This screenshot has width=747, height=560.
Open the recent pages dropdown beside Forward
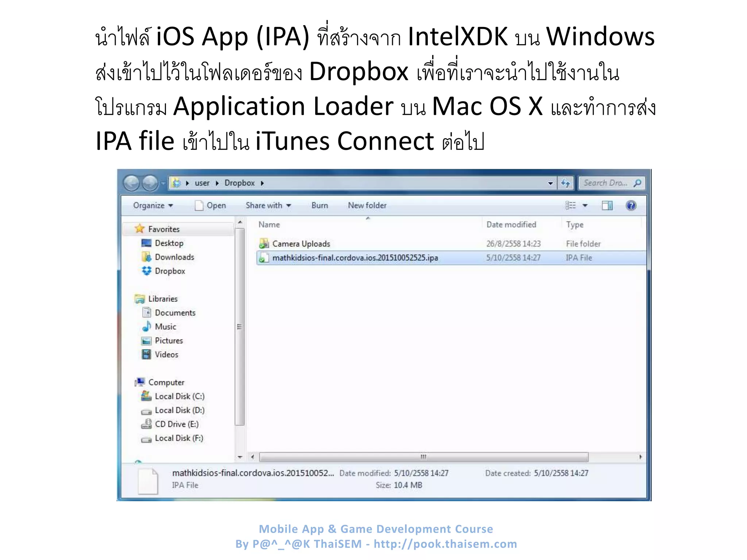[163, 183]
